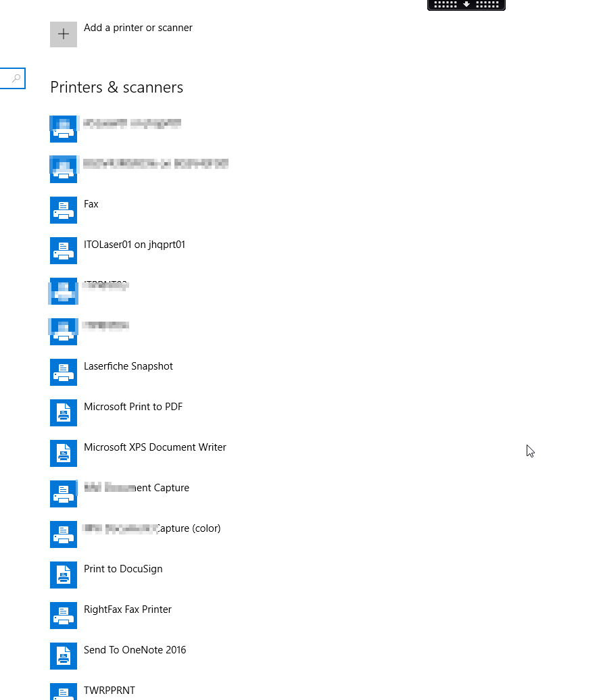Select Microsoft XPS Document Writer label
Screen dimensions: 601x700
coord(155,447)
